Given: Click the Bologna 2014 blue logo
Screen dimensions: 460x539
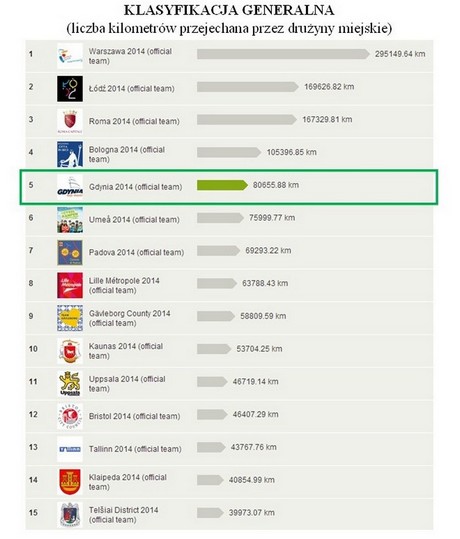Looking at the screenshot, I should pyautogui.click(x=70, y=154).
